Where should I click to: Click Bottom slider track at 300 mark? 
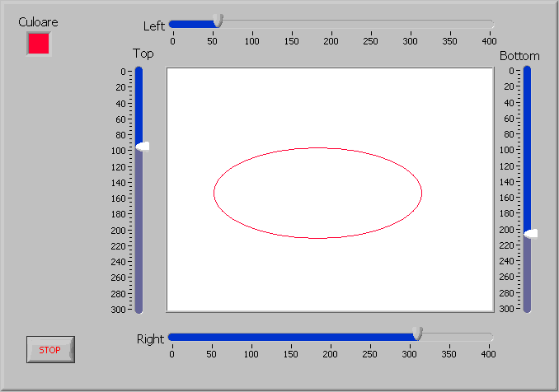tap(527, 308)
